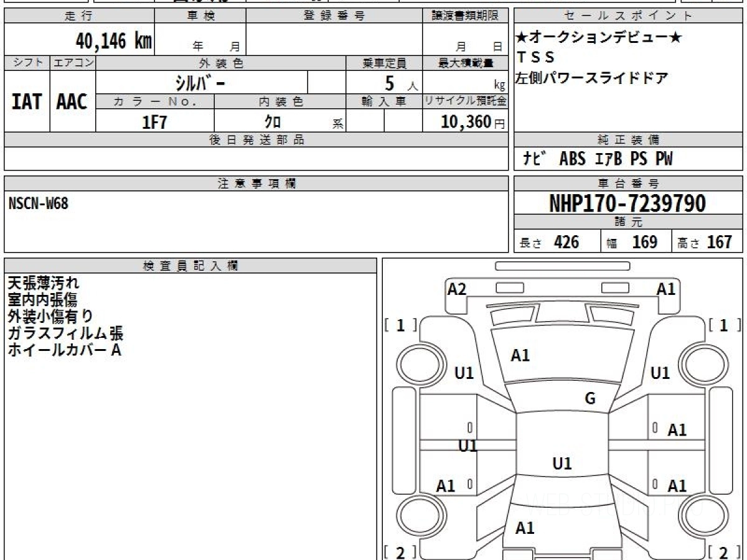Screen dimensions: 747x560
Task: Select the IAT shift type cell
Action: (x=27, y=102)
